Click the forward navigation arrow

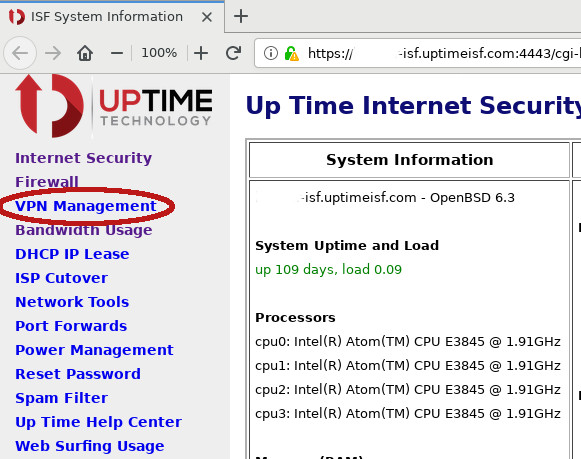(x=53, y=53)
